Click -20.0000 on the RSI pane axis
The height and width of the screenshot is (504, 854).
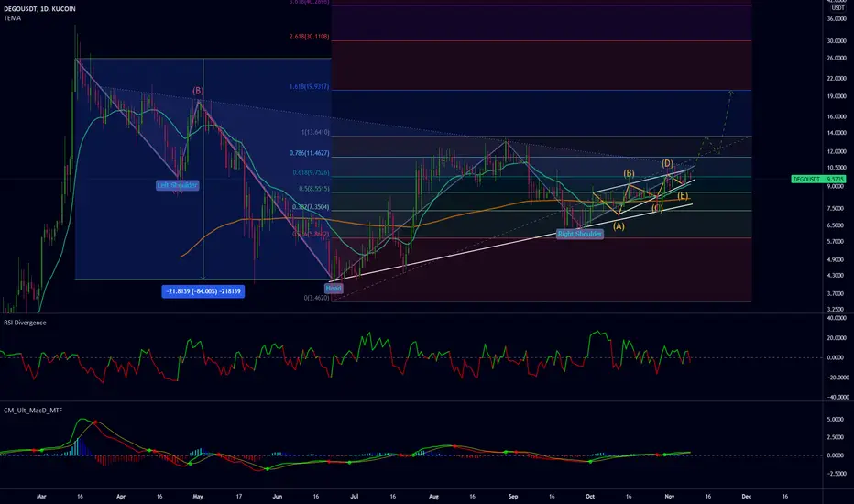pyautogui.click(x=837, y=378)
